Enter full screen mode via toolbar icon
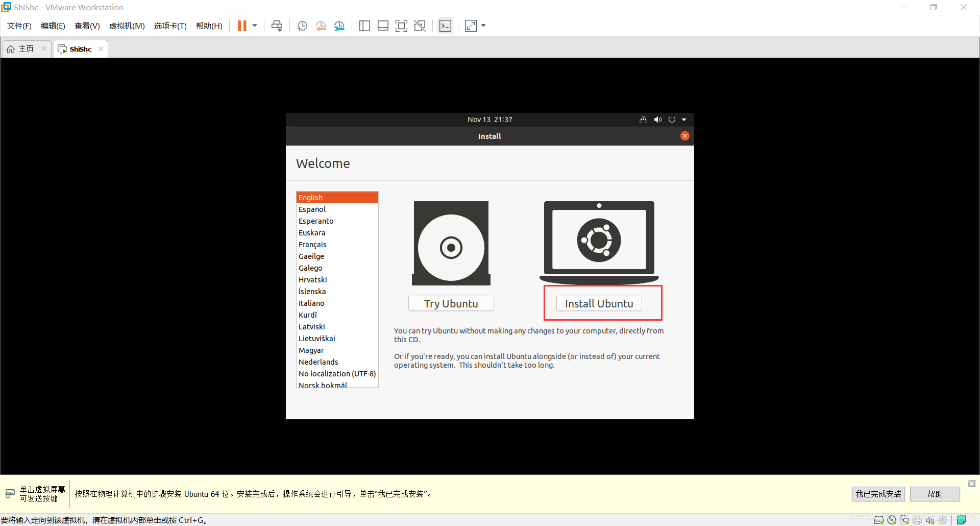The height and width of the screenshot is (526, 980). (402, 26)
